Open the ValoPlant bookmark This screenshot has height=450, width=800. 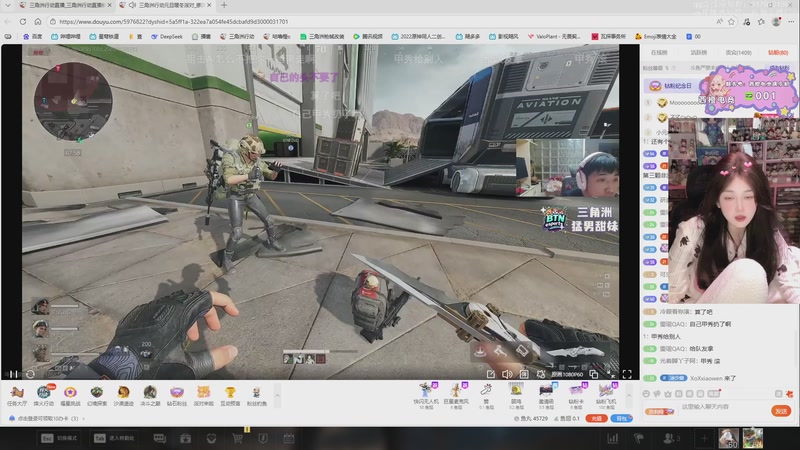[x=554, y=37]
